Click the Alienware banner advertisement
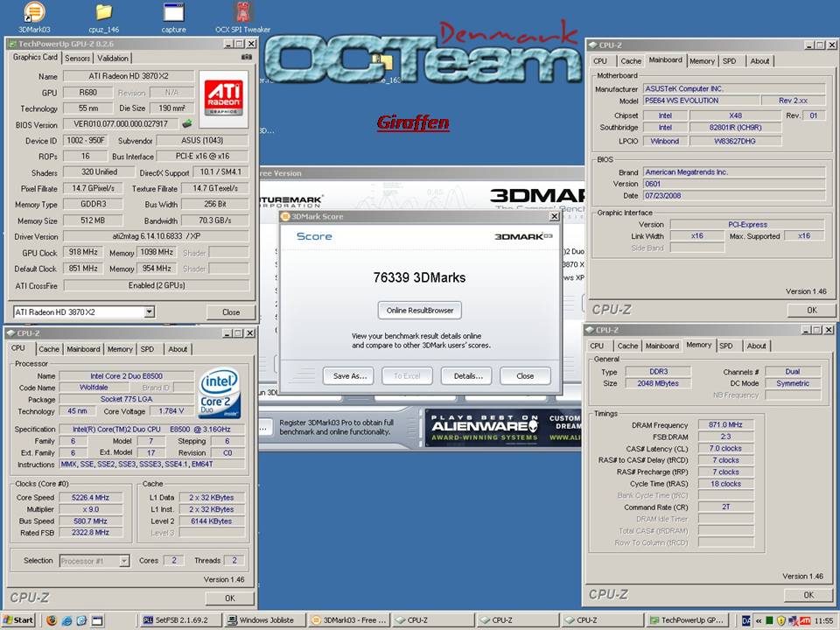The image size is (840, 630). coord(503,428)
